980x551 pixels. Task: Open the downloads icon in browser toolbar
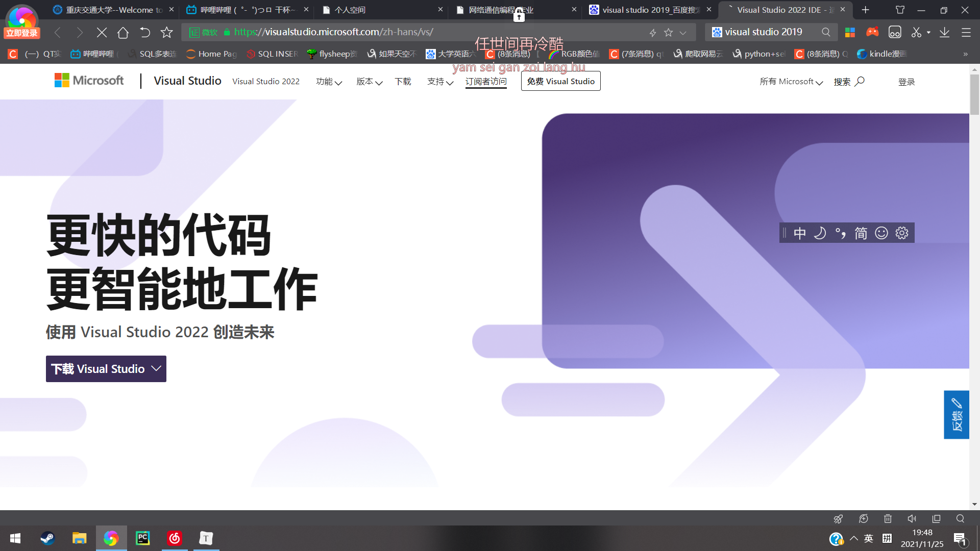point(945,32)
